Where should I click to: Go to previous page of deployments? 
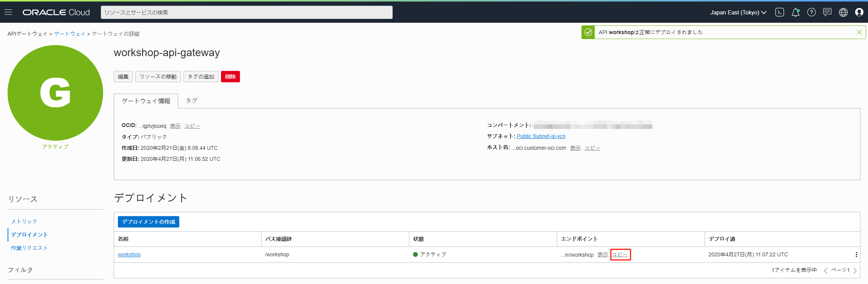coord(826,270)
